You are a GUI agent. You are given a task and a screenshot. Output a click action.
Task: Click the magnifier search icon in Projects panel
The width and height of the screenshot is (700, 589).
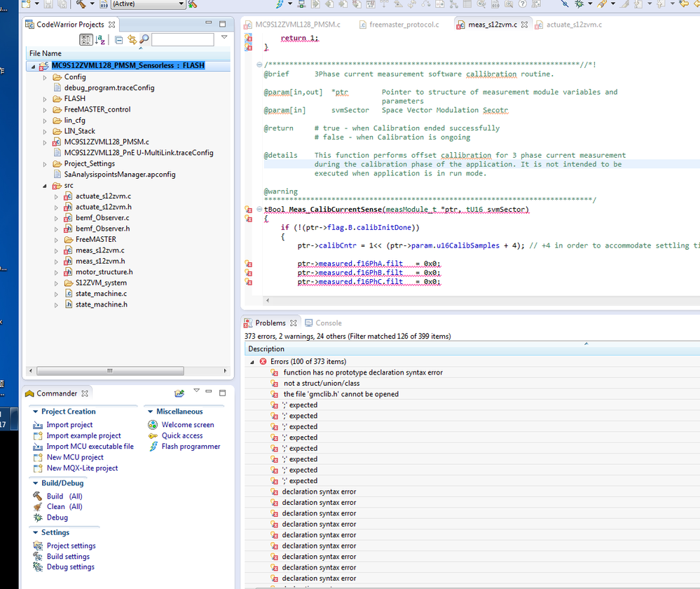click(144, 40)
